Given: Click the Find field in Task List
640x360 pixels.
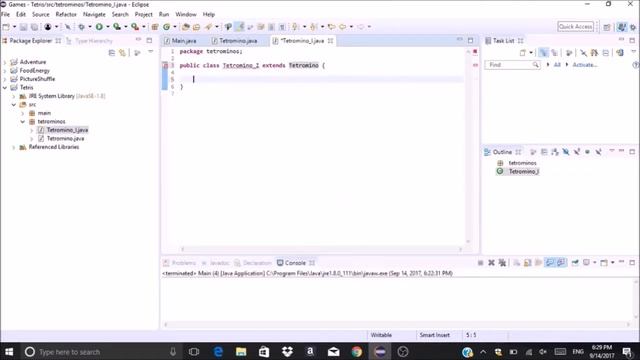Looking at the screenshot, I should (x=512, y=65).
